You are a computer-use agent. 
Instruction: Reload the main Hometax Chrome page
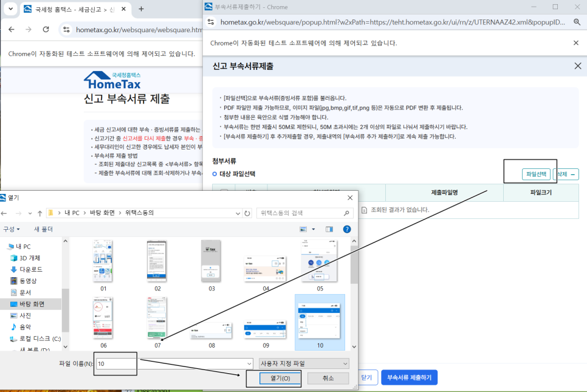(46, 29)
